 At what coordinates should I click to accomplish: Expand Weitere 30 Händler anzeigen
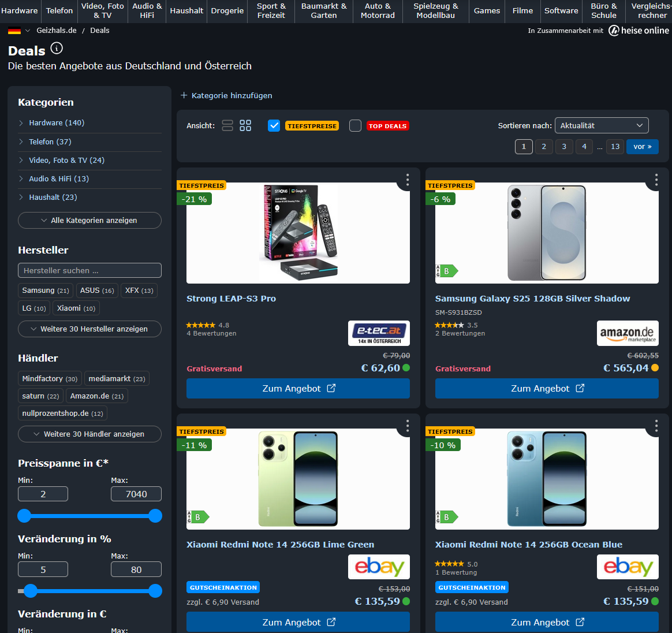[89, 434]
